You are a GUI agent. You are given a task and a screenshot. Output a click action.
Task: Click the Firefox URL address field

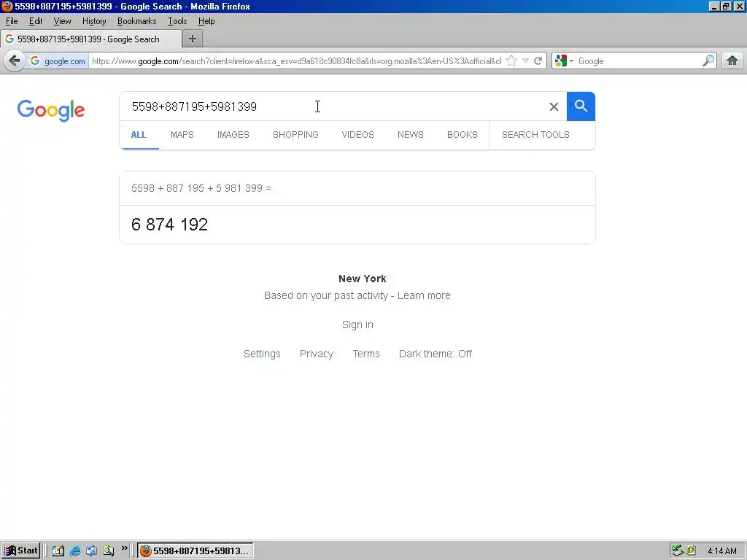[296, 61]
